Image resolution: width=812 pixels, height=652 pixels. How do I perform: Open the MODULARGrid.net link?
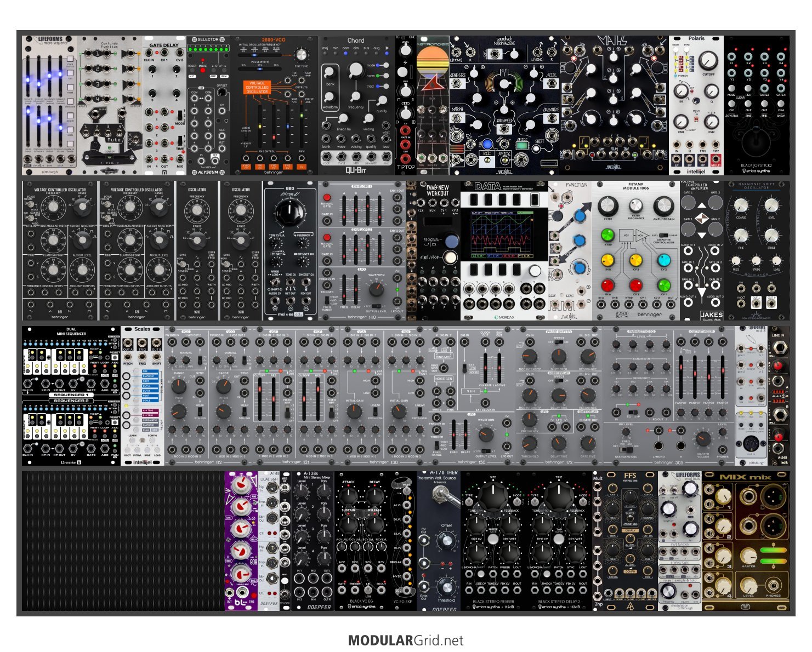[x=406, y=640]
